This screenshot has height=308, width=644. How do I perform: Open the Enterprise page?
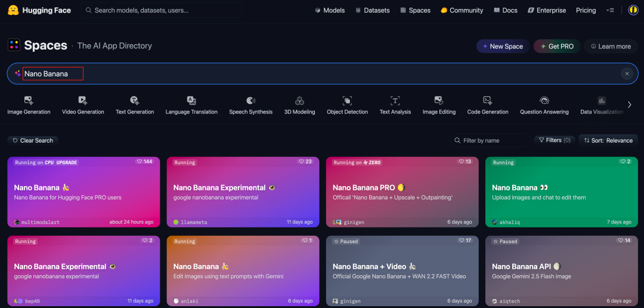547,10
